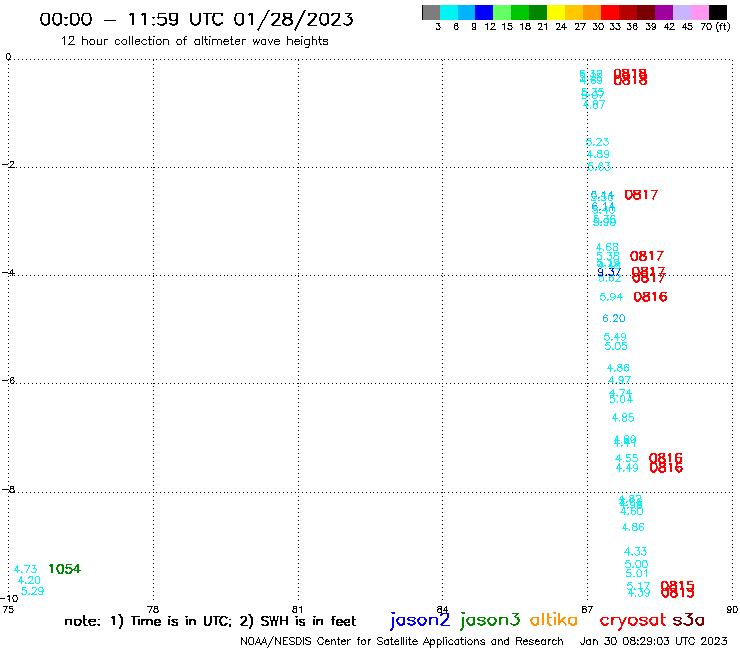This screenshot has width=740, height=650.
Task: Select the yellow swatch in the wave height scale
Action: point(556,12)
